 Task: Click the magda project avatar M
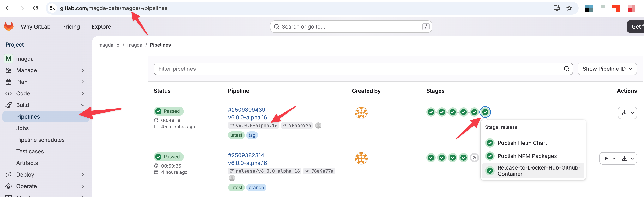coord(9,59)
